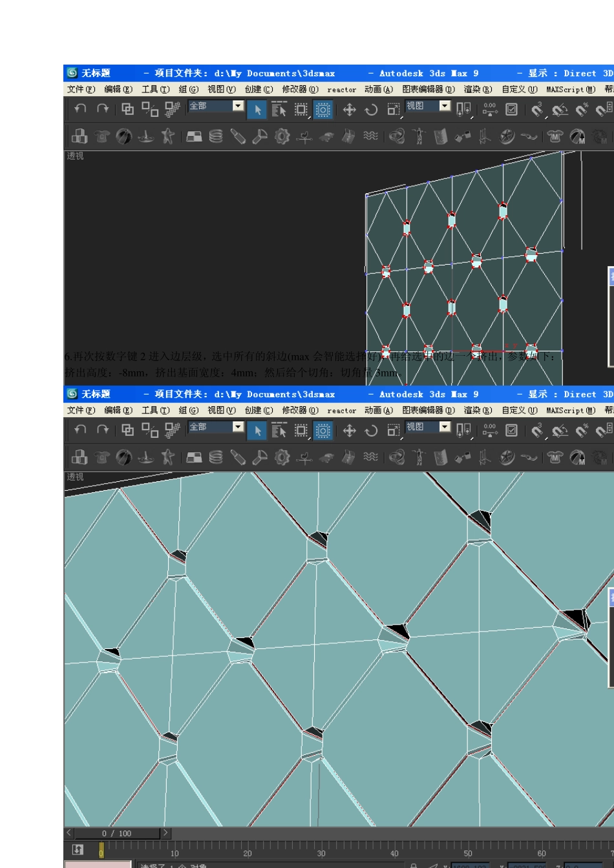Click frame 50 on the track bar
This screenshot has width=614, height=868.
click(x=468, y=853)
